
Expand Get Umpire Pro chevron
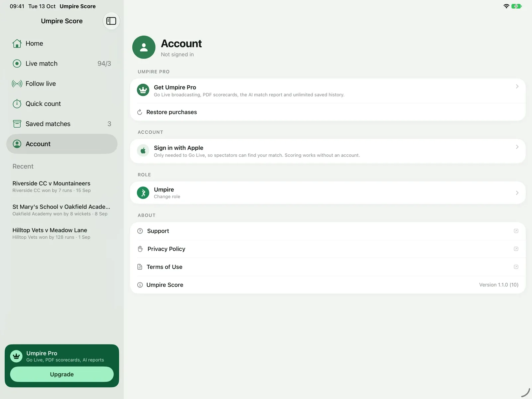(x=517, y=86)
